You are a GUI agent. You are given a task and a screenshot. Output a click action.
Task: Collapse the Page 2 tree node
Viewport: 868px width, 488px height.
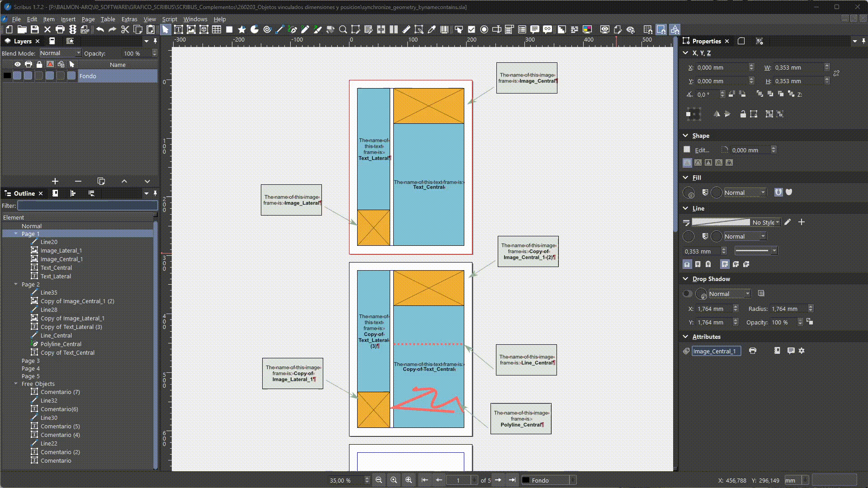[x=16, y=284]
